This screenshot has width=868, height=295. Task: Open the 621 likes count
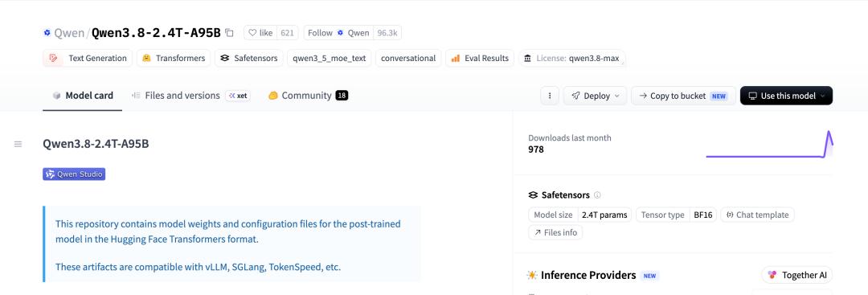click(x=287, y=33)
